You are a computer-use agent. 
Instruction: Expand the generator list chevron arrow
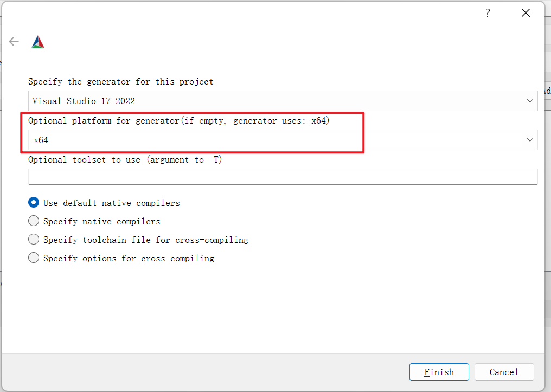click(x=530, y=101)
